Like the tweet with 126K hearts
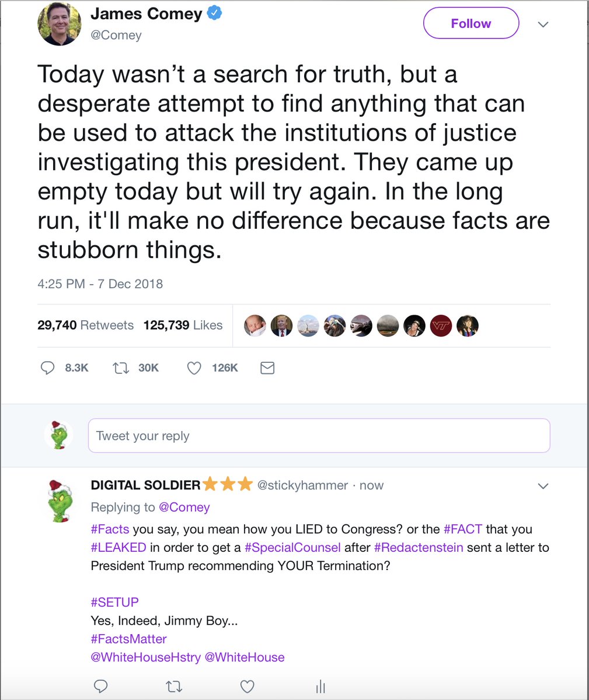The height and width of the screenshot is (700, 589). tap(194, 368)
